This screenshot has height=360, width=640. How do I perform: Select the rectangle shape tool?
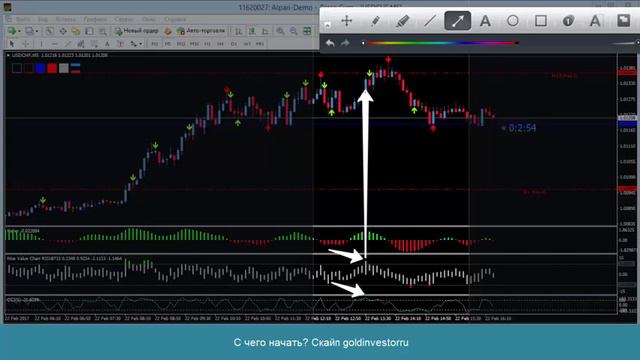541,21
